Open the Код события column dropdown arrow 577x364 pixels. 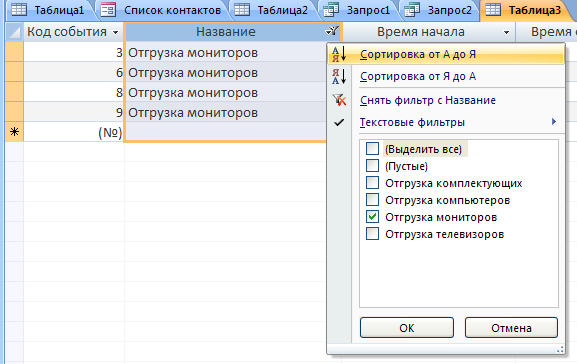[116, 32]
